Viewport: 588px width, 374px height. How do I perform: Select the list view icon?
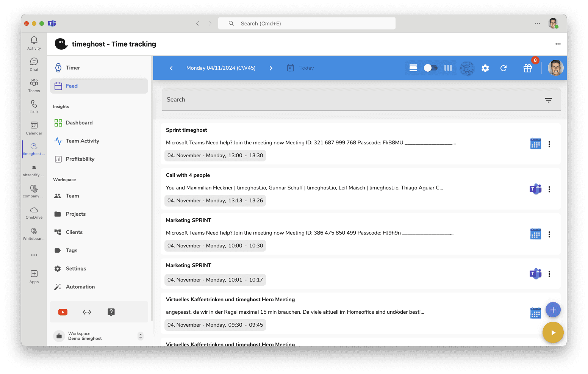(413, 68)
